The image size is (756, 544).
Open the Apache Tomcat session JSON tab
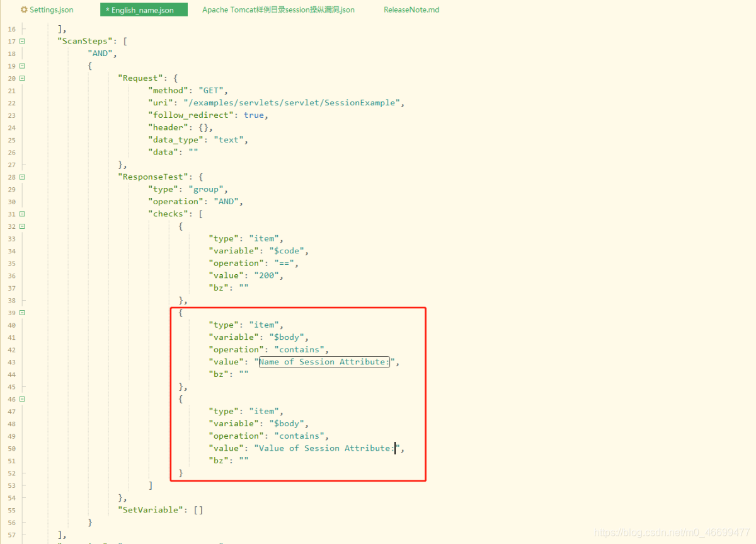(278, 10)
